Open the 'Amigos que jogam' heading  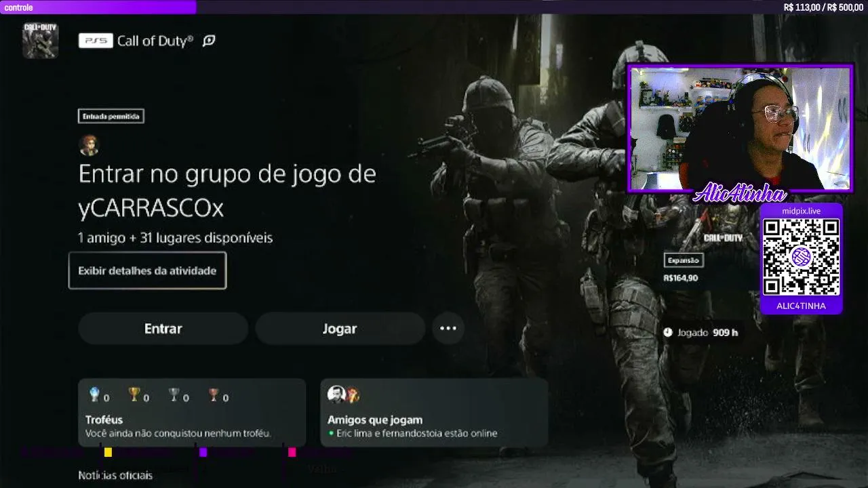tap(375, 420)
